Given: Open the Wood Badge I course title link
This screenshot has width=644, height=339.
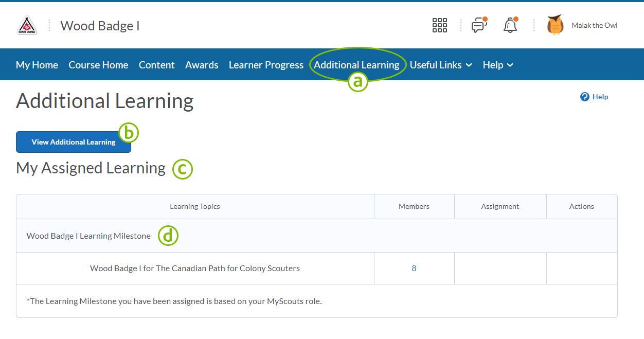Looking at the screenshot, I should tap(100, 26).
